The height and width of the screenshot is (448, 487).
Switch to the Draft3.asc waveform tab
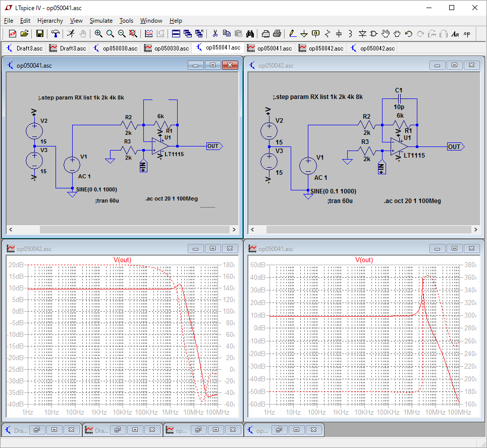[x=68, y=48]
